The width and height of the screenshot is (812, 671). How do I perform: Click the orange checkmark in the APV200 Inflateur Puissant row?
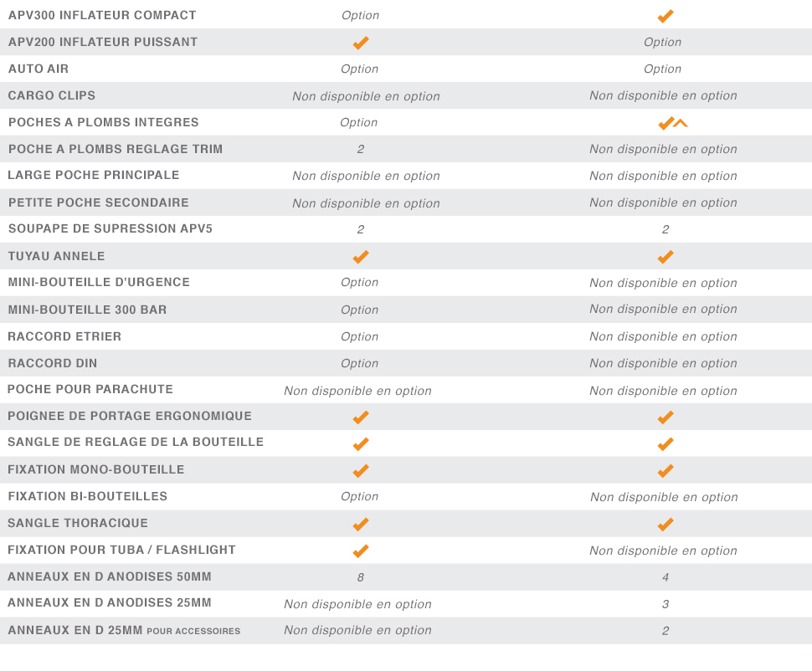click(361, 43)
